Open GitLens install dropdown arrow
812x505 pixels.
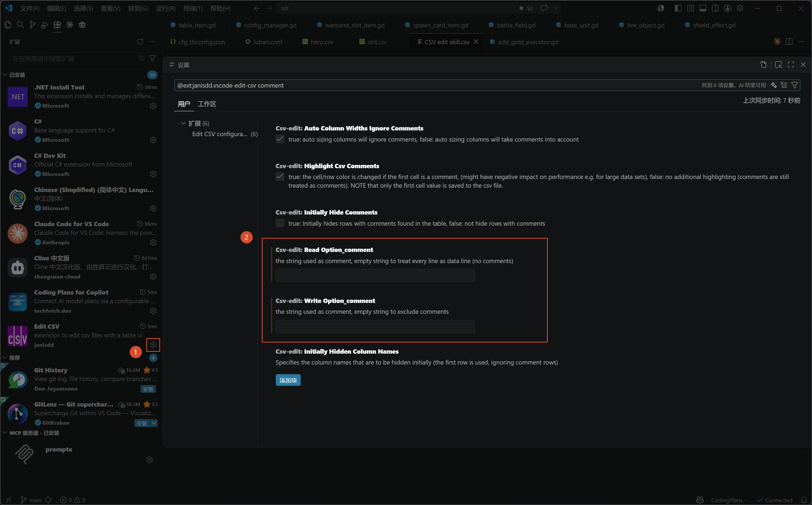coord(154,423)
